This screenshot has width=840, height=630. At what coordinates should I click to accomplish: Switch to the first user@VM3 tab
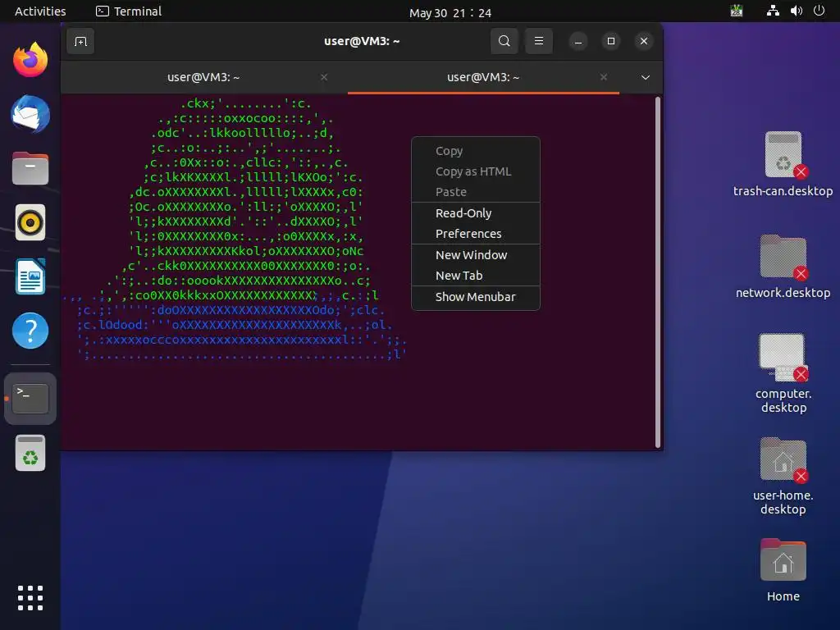click(203, 77)
